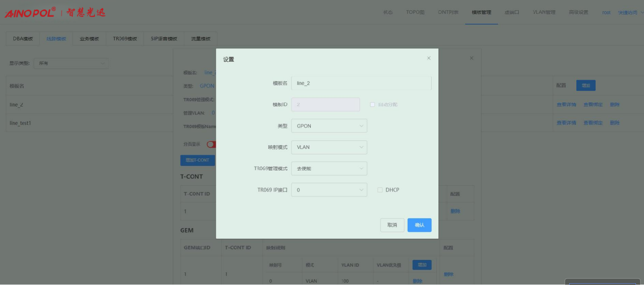This screenshot has height=285, width=644.
Task: Close the 设置 dialog with the X icon
Action: pos(429,58)
